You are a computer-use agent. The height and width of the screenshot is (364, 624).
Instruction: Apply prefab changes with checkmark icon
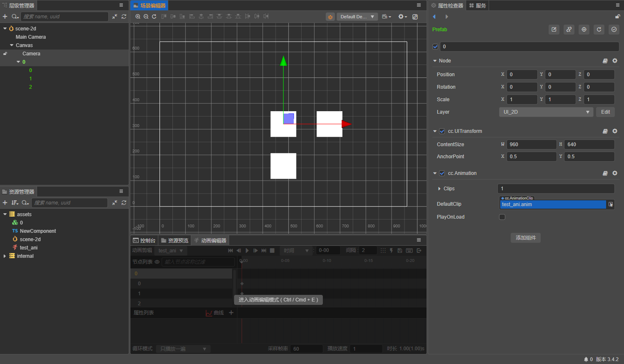click(x=614, y=30)
